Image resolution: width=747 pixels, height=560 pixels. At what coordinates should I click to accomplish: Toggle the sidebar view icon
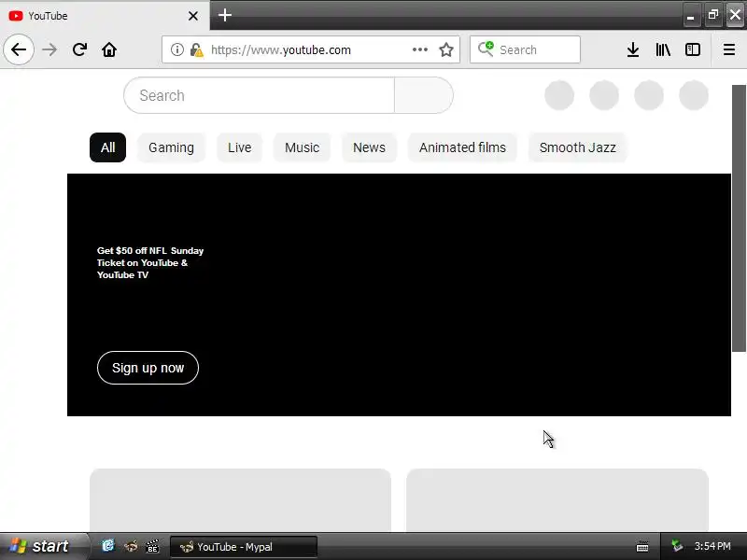click(x=692, y=49)
